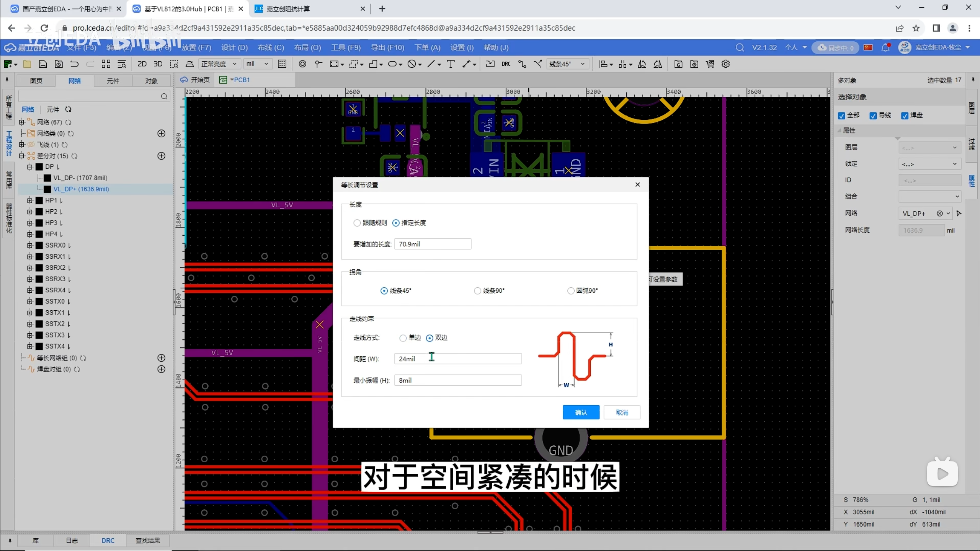Viewport: 980px width, 551px height.
Task: Open the notifications bell icon
Action: 885,47
